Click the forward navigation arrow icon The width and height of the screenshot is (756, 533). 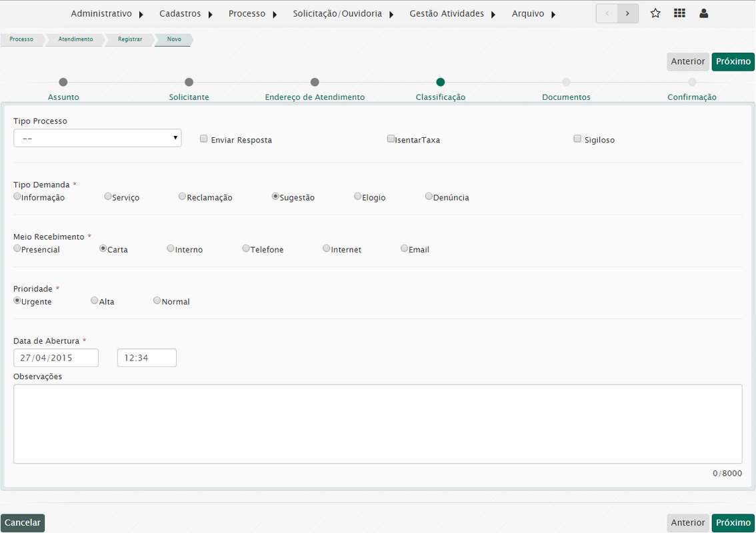click(627, 13)
